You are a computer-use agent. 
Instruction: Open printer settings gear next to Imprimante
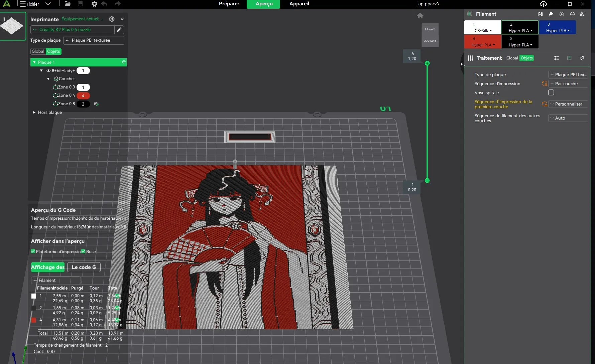[x=112, y=19]
